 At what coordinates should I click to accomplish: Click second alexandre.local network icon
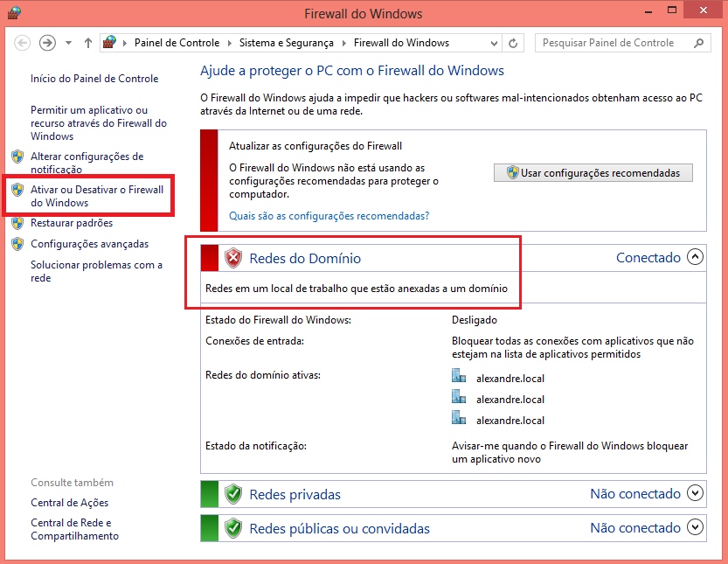(459, 396)
